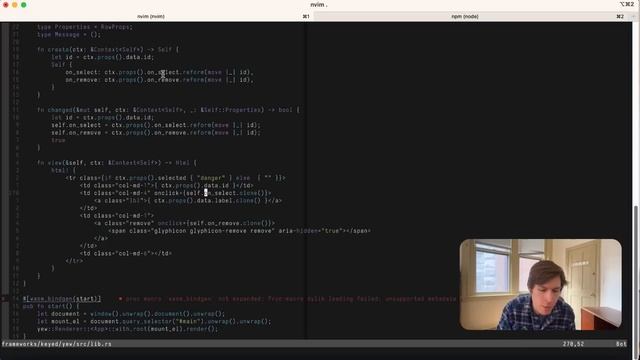Click the 'let mount_el = document.query_selector' line

tap(154, 321)
